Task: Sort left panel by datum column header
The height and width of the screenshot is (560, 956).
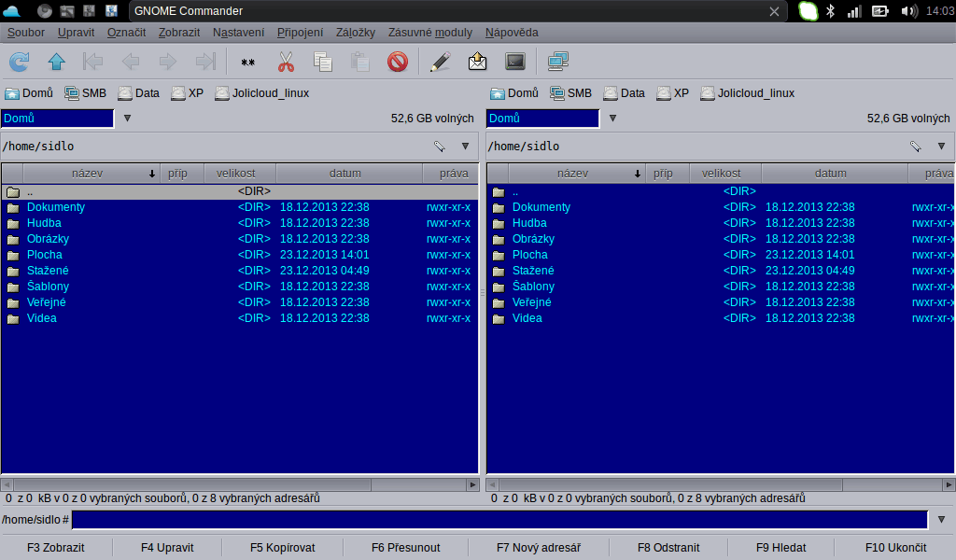Action: pyautogui.click(x=344, y=174)
